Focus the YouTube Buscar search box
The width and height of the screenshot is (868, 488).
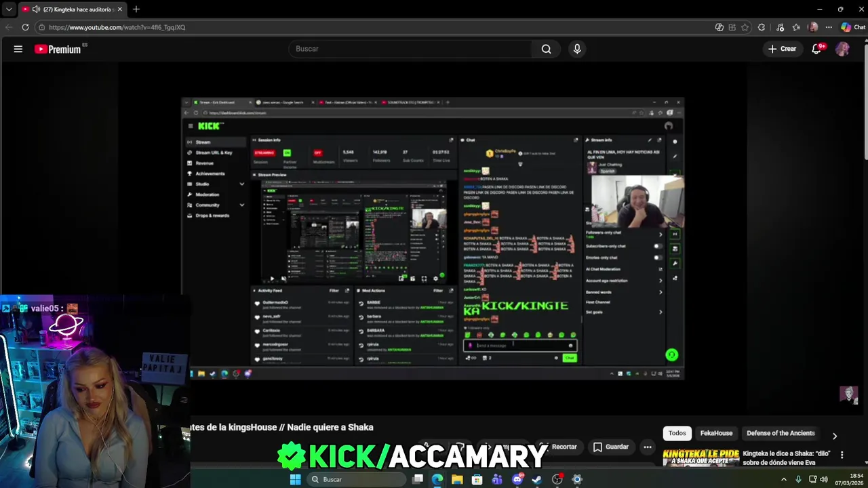(x=411, y=49)
